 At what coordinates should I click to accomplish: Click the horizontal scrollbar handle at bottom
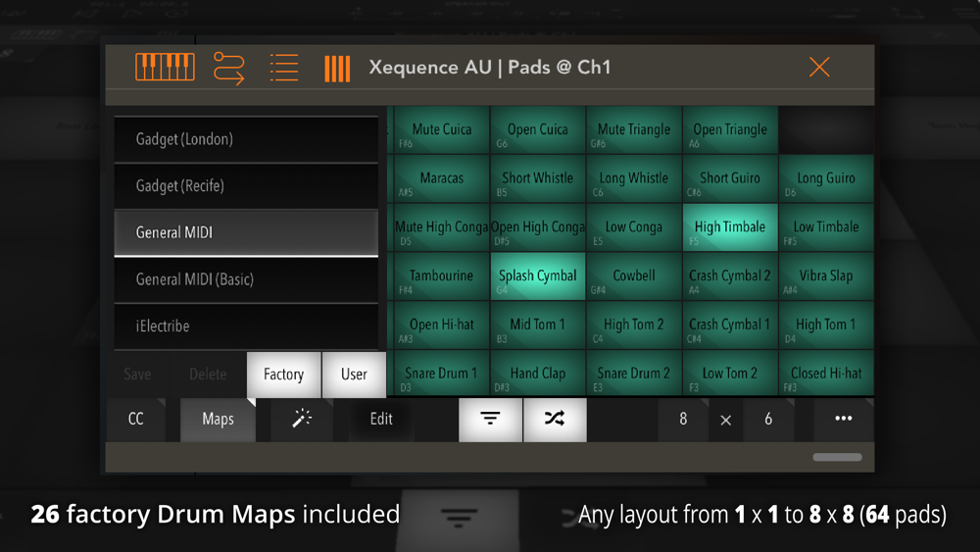coord(837,458)
